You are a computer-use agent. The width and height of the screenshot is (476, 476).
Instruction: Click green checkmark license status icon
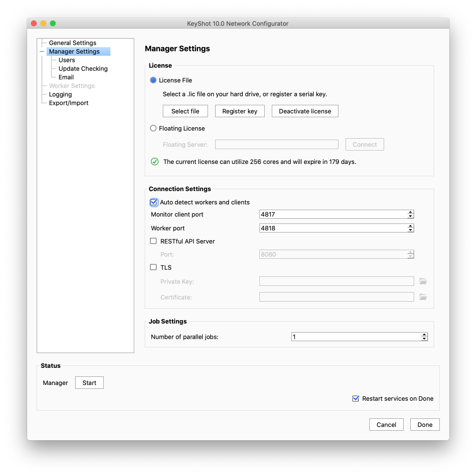[155, 162]
